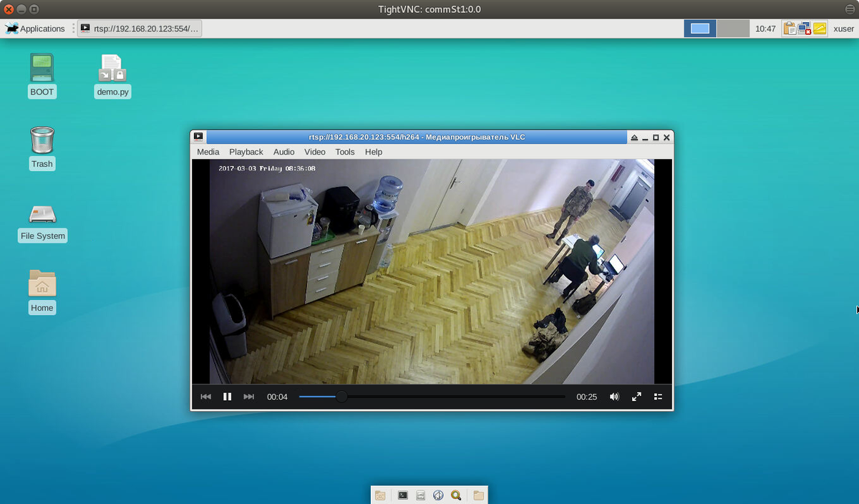This screenshot has width=859, height=504.
Task: Click the yellow notes tray icon
Action: click(820, 29)
